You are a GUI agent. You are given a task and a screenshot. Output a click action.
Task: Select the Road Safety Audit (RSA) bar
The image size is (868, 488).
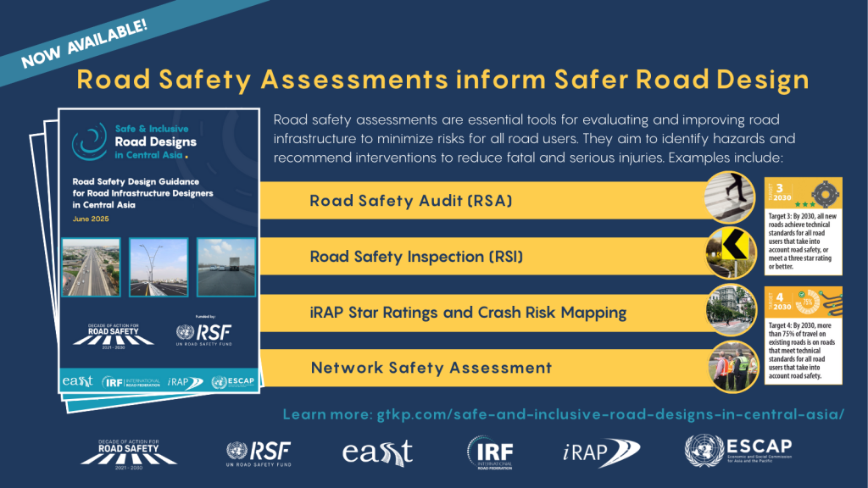483,201
